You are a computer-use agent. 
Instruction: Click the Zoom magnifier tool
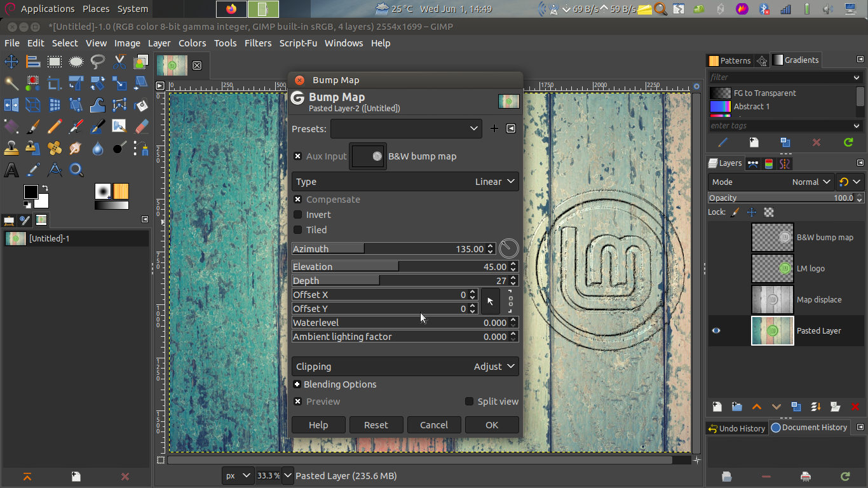click(x=76, y=170)
